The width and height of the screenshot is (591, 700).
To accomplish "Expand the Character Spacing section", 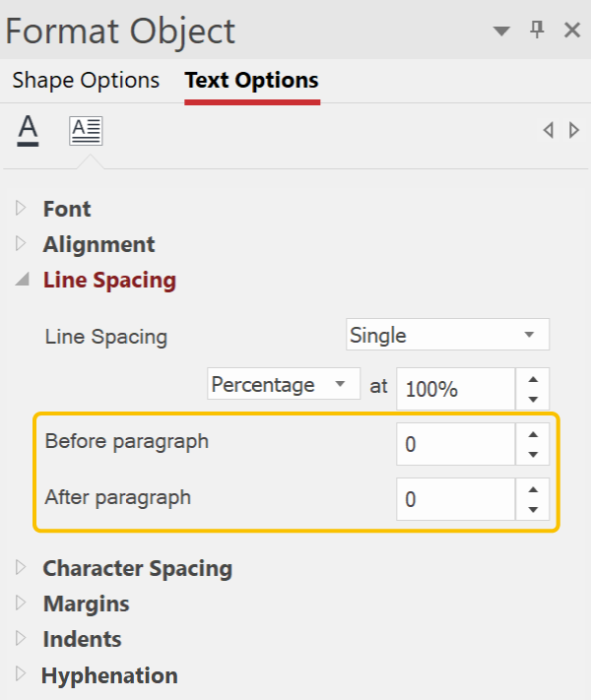I will point(137,568).
